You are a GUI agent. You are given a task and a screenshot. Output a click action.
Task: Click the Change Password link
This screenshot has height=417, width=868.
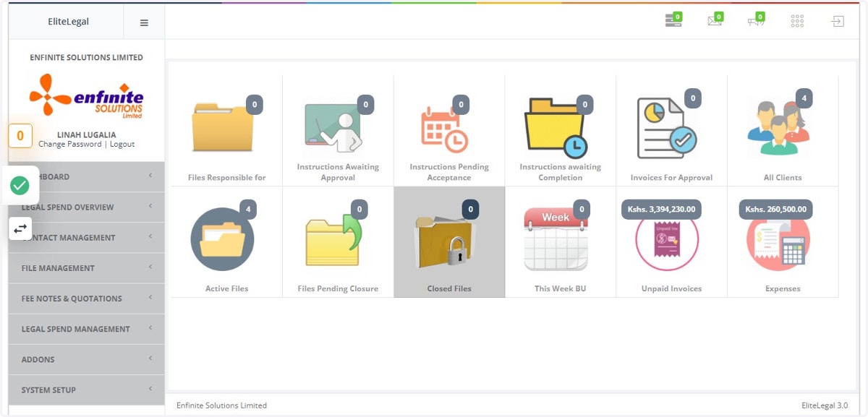pos(70,144)
